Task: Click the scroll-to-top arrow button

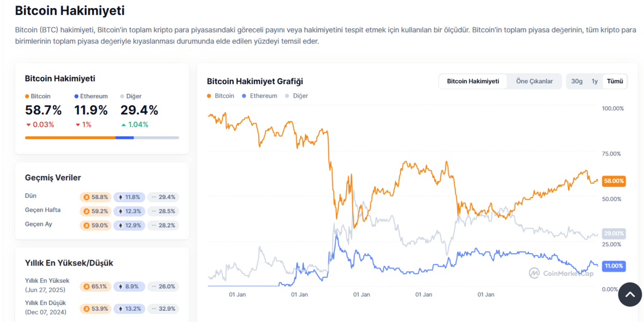Action: coord(630,294)
